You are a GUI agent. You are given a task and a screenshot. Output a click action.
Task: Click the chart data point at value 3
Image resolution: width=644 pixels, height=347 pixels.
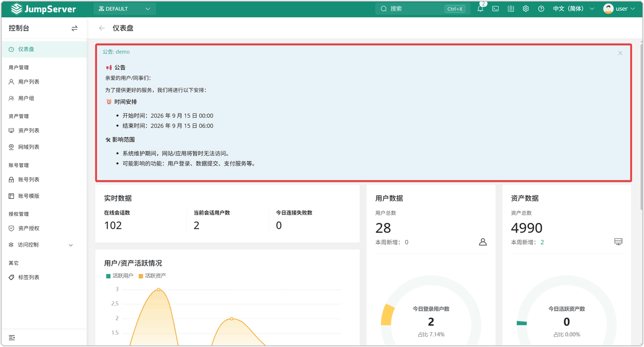click(x=159, y=289)
